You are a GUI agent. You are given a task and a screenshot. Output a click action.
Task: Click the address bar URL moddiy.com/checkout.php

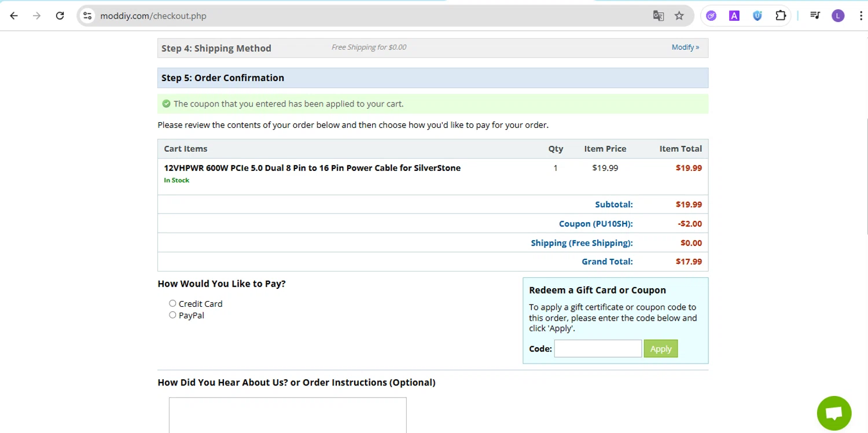coord(153,16)
